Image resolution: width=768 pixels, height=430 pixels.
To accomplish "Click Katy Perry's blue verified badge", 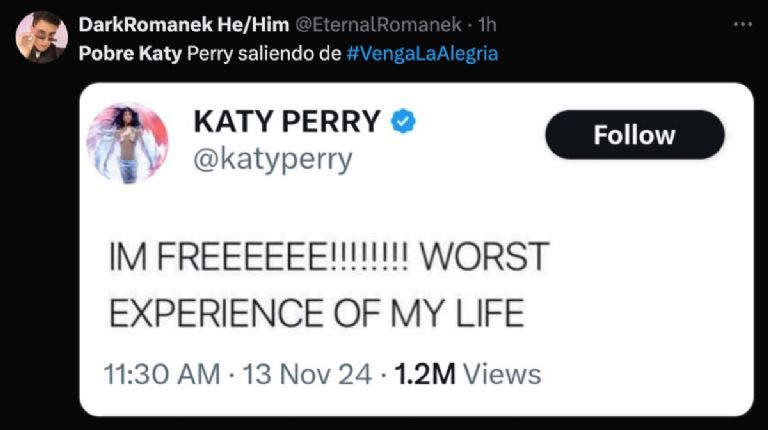I will [403, 122].
